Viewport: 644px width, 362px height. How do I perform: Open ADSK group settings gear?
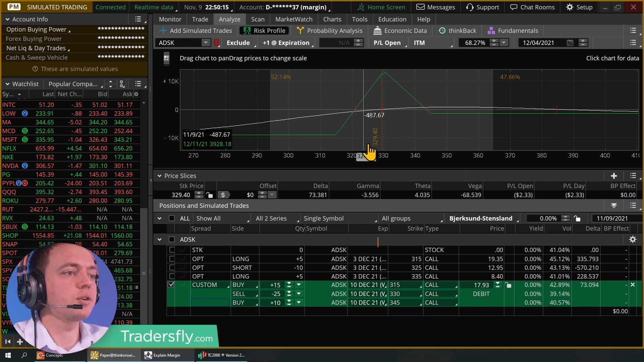[x=633, y=239]
